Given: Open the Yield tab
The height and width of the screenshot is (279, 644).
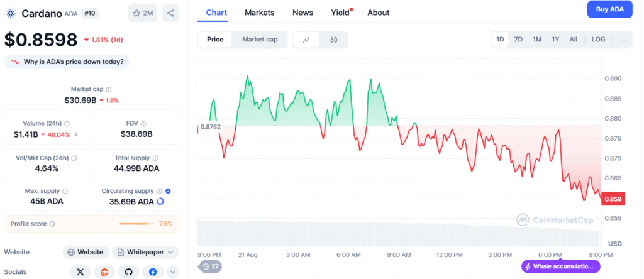Looking at the screenshot, I should [x=341, y=13].
